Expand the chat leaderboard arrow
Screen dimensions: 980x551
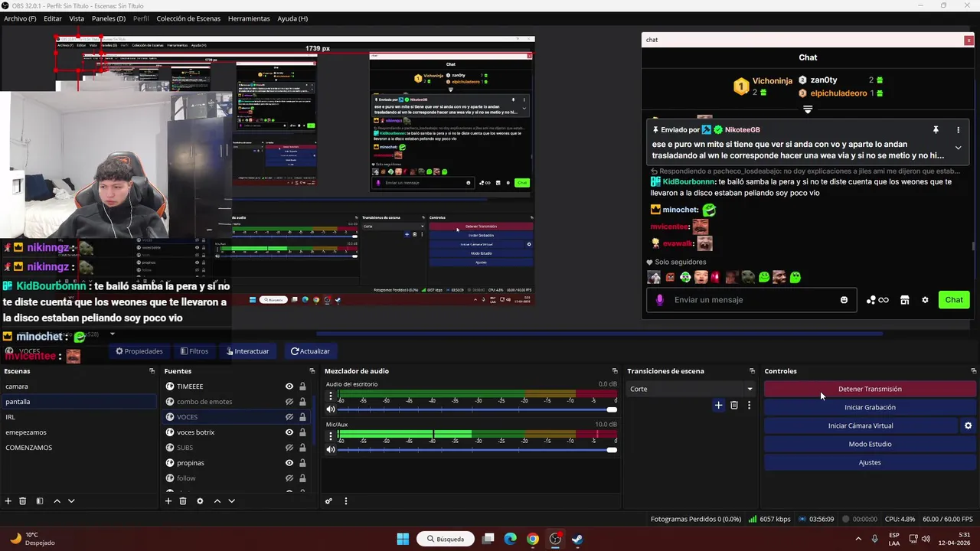808,110
